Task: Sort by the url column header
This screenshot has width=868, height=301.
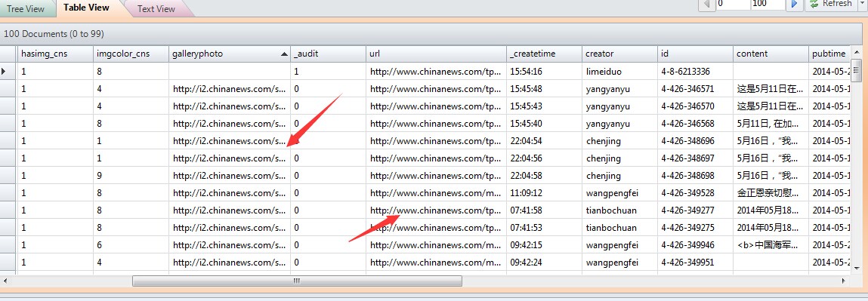Action: [436, 54]
